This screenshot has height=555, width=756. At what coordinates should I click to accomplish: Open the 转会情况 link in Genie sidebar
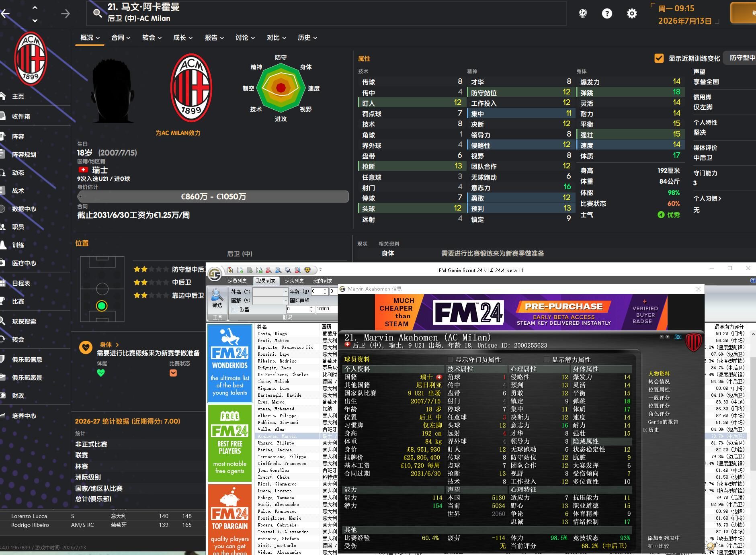tap(659, 382)
